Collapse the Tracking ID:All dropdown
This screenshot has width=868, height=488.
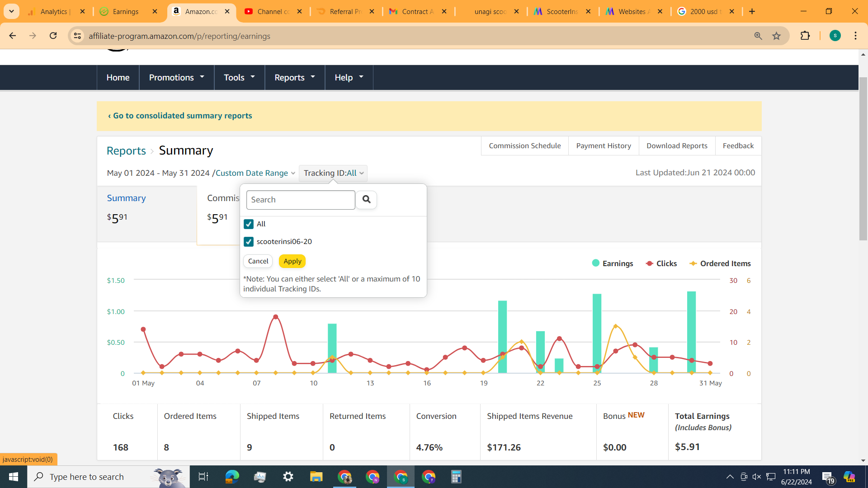pyautogui.click(x=333, y=173)
